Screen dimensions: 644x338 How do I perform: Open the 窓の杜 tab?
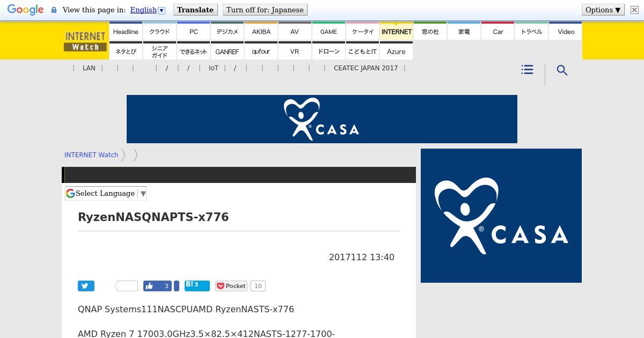pyautogui.click(x=430, y=32)
